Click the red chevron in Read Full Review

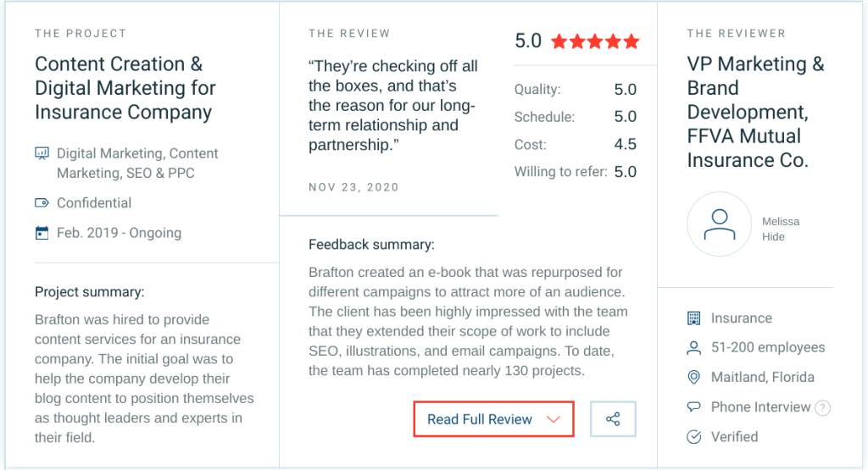(554, 420)
